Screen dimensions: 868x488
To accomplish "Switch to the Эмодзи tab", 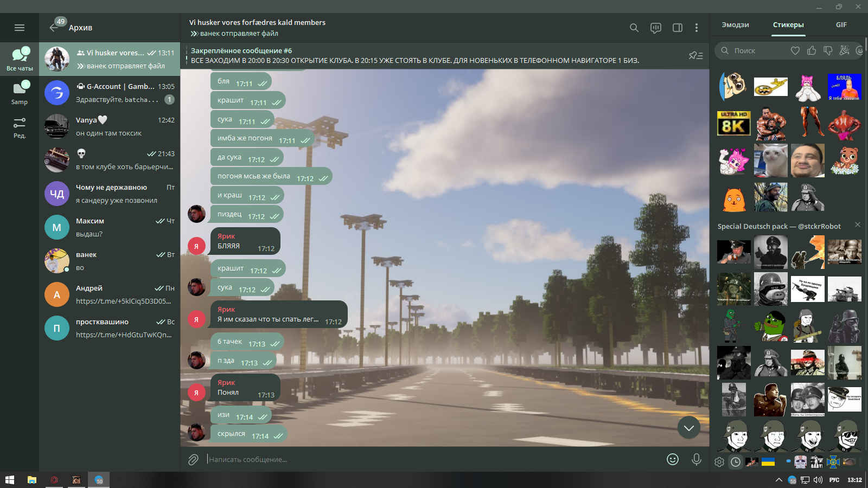I will tap(735, 25).
